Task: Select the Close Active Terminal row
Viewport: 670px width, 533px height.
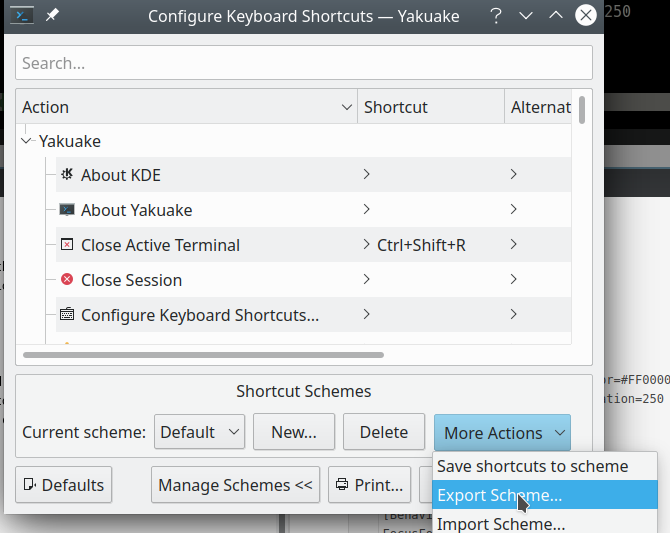Action: (314, 244)
